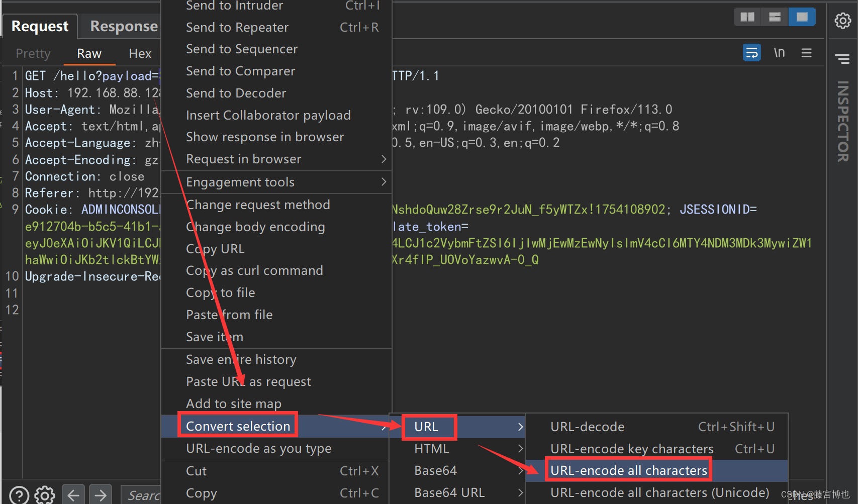Select Save item
This screenshot has height=504, width=858.
pyautogui.click(x=276, y=337)
